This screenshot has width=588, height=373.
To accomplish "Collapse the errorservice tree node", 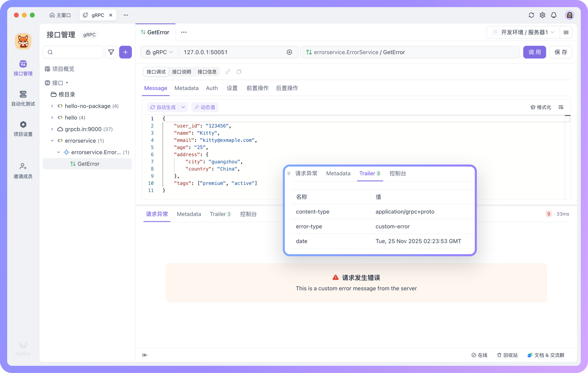I will [x=52, y=141].
